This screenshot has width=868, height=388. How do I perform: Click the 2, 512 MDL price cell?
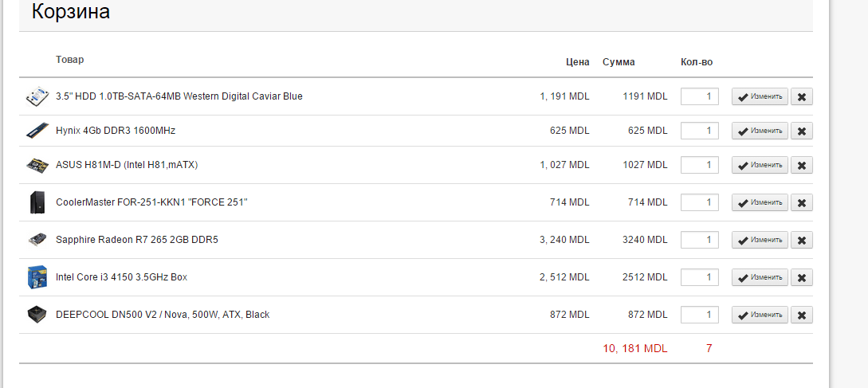(x=564, y=277)
